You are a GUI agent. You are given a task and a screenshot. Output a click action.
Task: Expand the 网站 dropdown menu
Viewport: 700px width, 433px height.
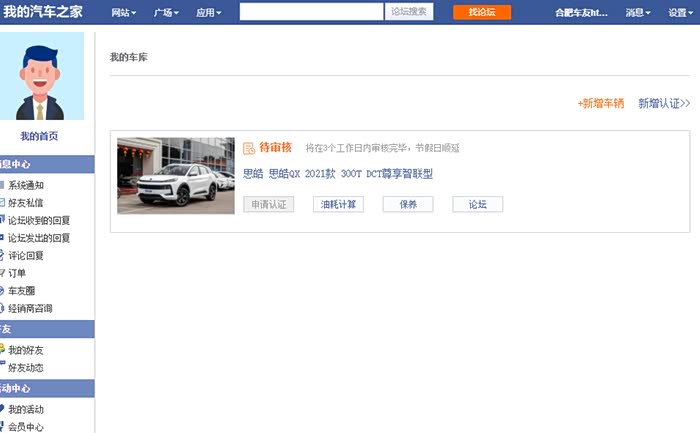[x=123, y=13]
